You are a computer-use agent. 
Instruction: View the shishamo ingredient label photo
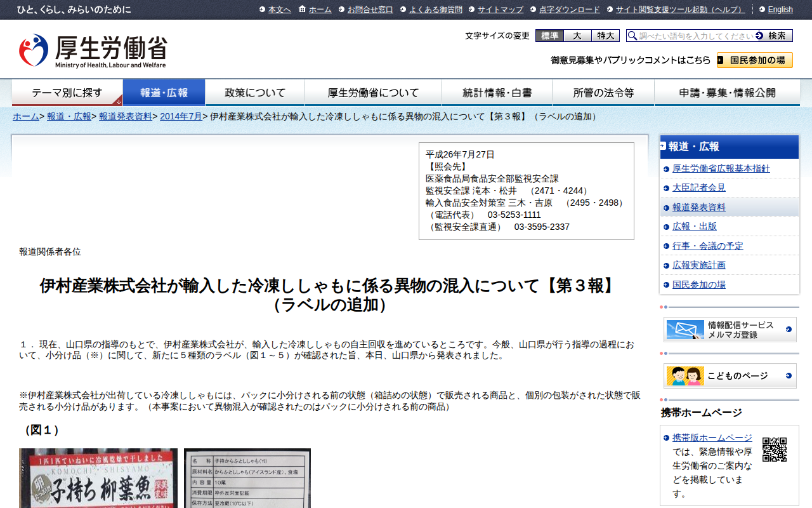(x=247, y=478)
